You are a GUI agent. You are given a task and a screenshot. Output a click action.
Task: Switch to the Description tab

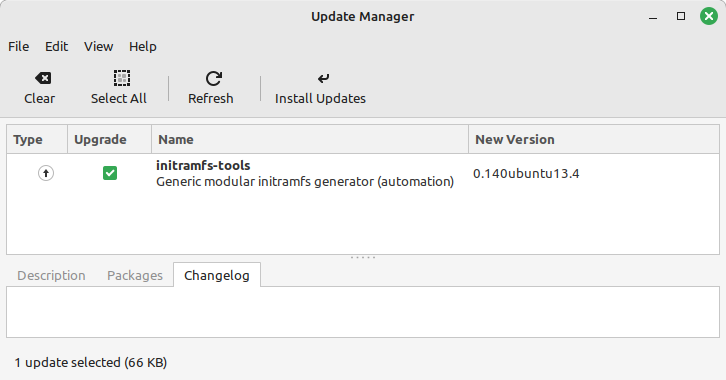point(51,275)
